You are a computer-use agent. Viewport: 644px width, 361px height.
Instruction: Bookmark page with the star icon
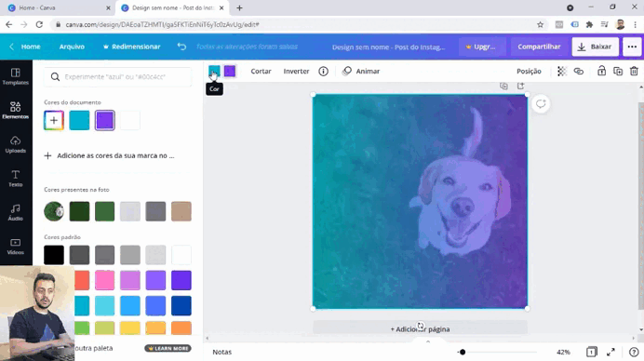pyautogui.click(x=540, y=24)
